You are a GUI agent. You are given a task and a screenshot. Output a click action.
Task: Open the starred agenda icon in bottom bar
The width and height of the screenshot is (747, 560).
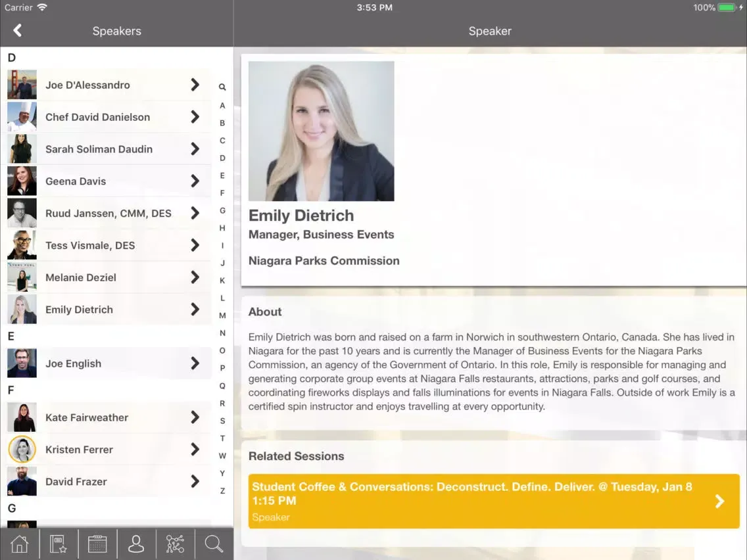pos(58,544)
